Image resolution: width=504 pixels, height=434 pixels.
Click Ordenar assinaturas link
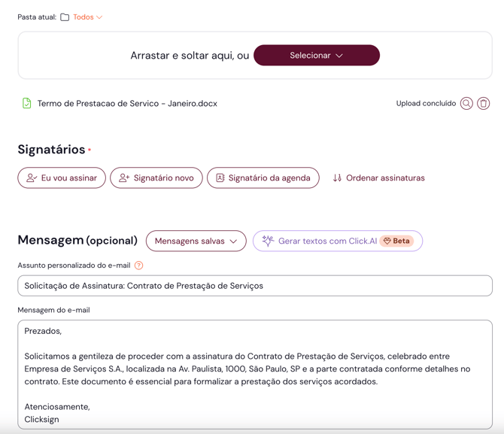[385, 178]
